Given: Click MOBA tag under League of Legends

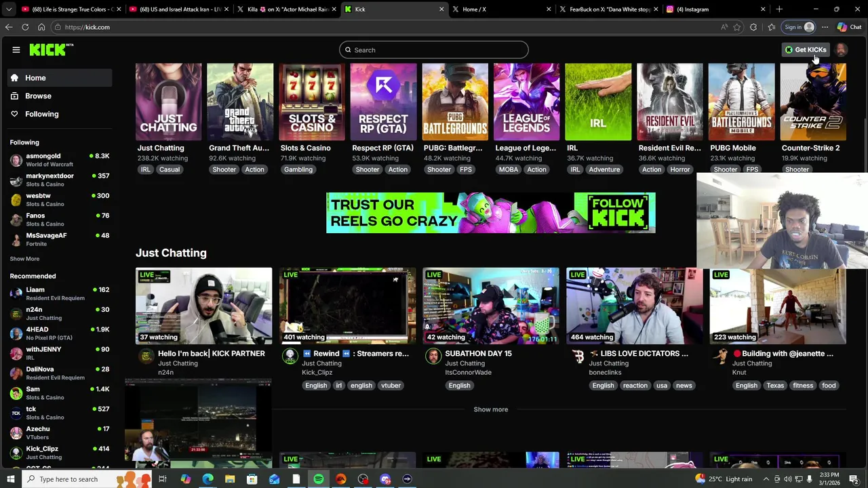Looking at the screenshot, I should (508, 169).
